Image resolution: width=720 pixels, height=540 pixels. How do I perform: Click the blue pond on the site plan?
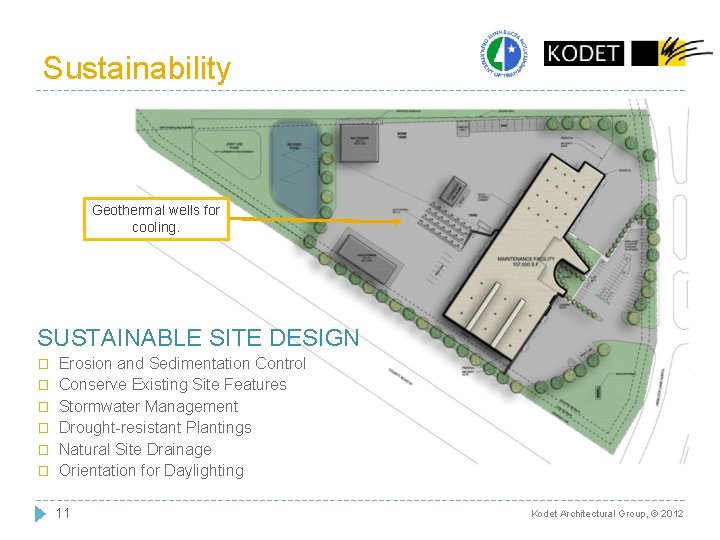click(x=295, y=168)
